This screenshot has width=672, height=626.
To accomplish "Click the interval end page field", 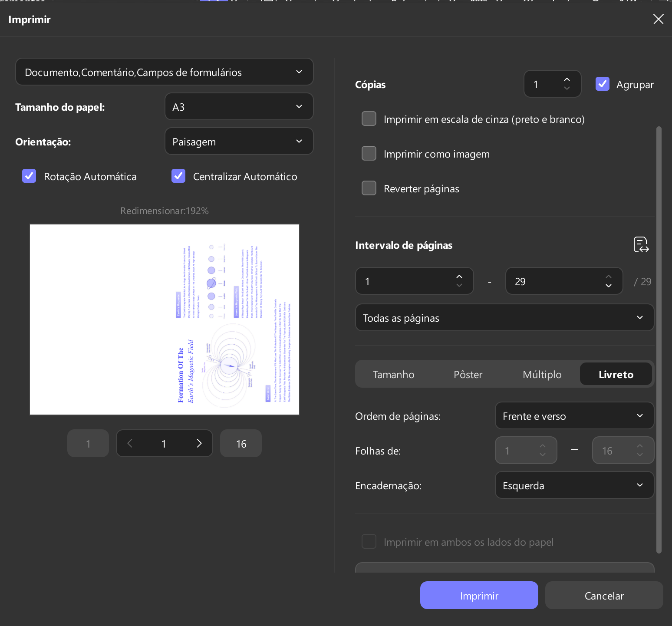I will click(x=564, y=281).
